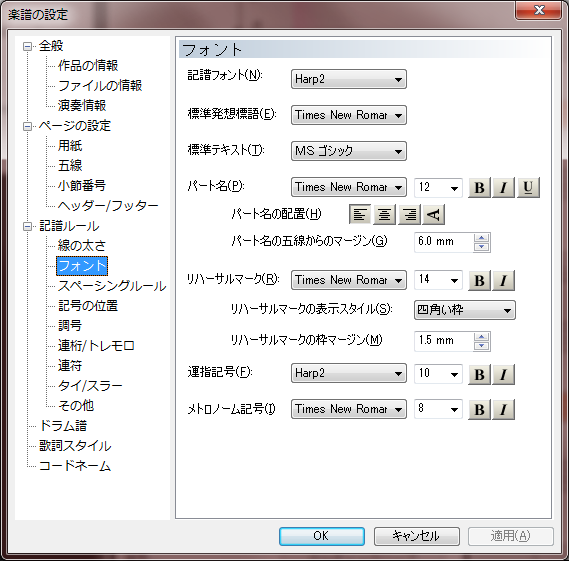Set part name alignment to right

click(x=409, y=214)
